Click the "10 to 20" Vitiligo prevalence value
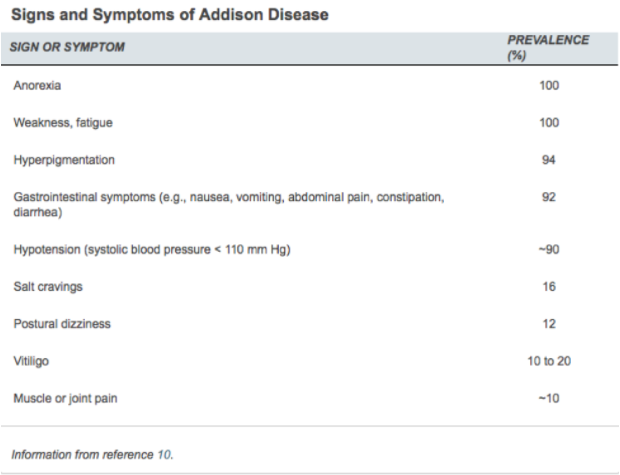 548,361
